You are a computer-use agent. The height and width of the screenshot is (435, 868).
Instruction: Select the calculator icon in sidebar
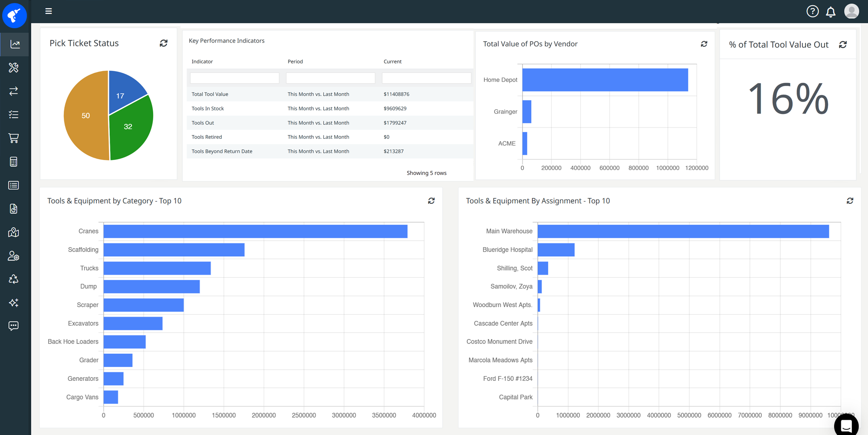13,161
